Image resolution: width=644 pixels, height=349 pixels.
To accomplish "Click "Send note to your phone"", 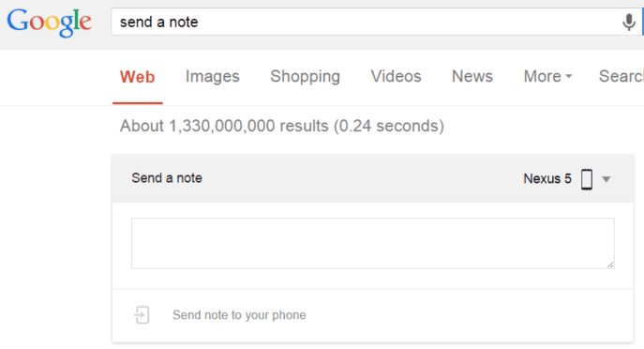I will [x=239, y=315].
